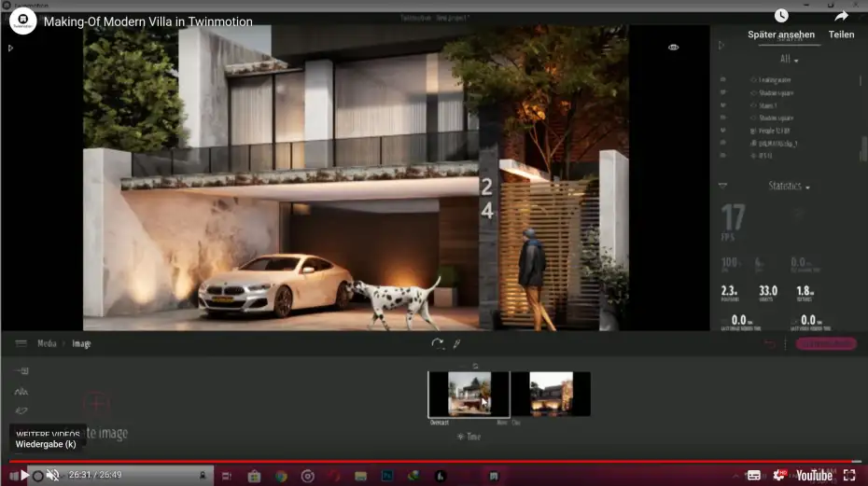This screenshot has width=868, height=486.
Task: Click the pink export button
Action: point(826,343)
